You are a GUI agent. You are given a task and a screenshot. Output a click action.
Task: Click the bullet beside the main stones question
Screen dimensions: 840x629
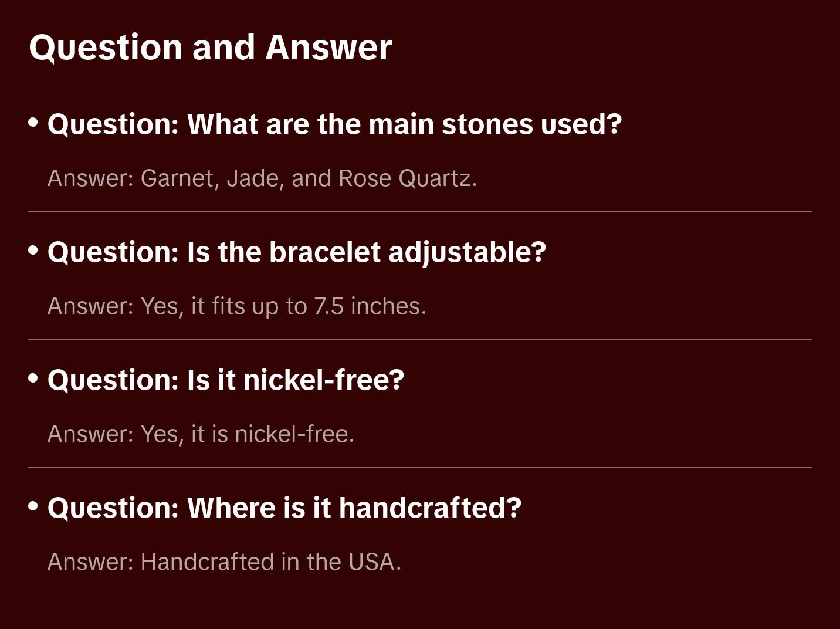[33, 123]
